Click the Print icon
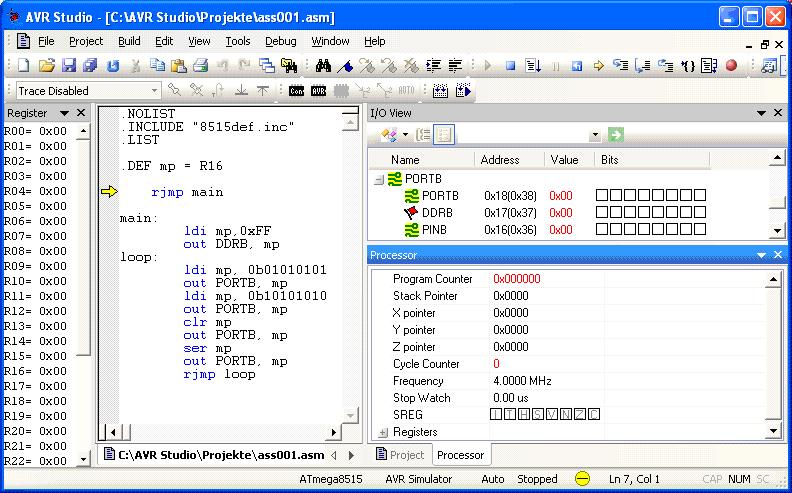Screen dimensions: 792x493 [201, 65]
